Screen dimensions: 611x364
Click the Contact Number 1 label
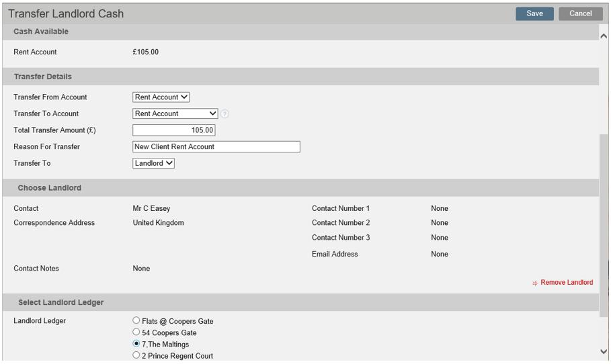click(x=341, y=208)
